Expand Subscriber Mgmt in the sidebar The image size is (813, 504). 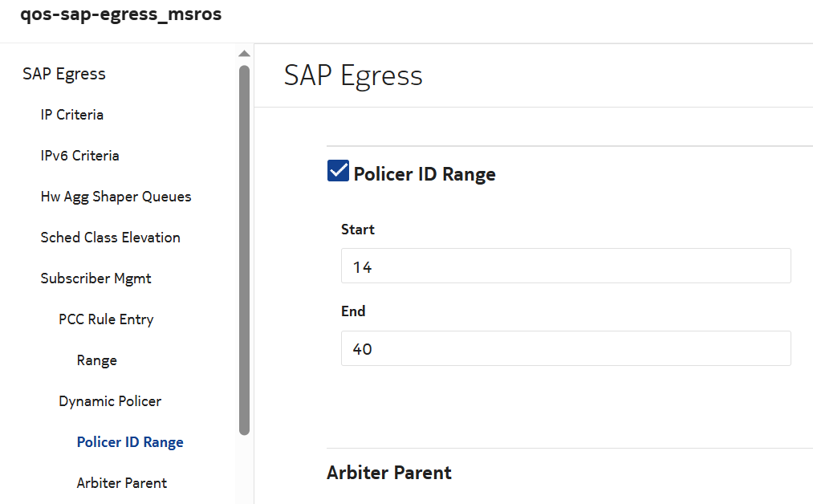point(96,278)
